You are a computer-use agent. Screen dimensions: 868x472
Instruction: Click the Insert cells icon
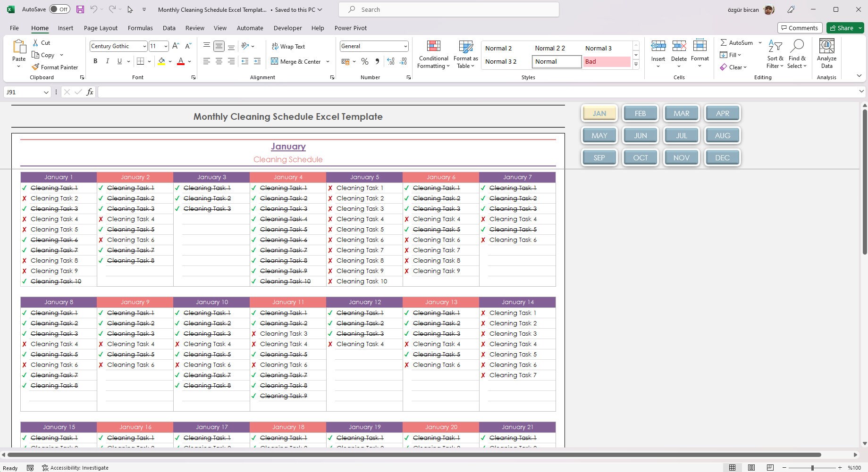658,46
